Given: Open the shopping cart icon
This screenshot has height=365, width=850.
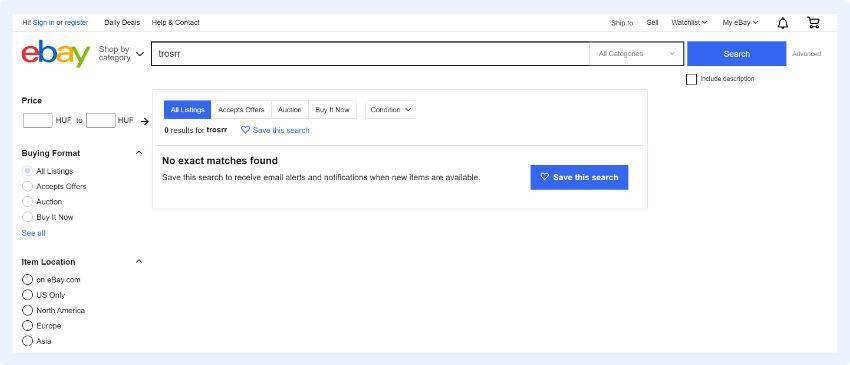Looking at the screenshot, I should pos(813,23).
